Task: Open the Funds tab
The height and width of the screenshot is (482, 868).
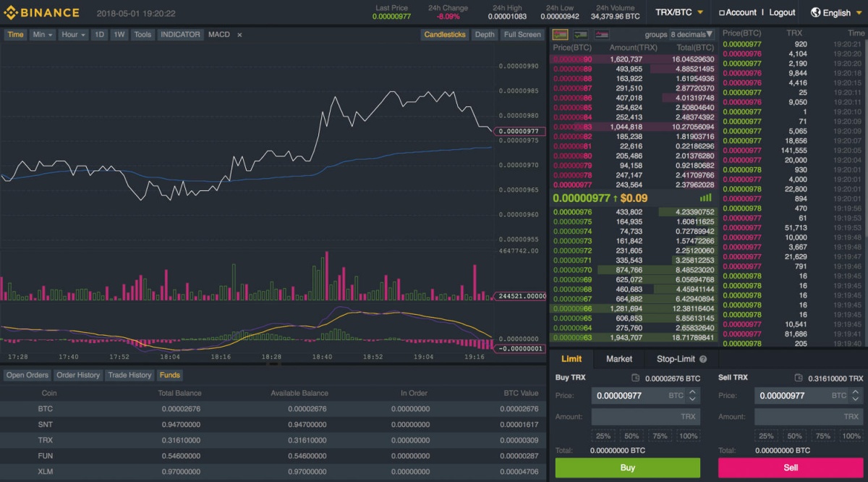Action: (x=170, y=375)
